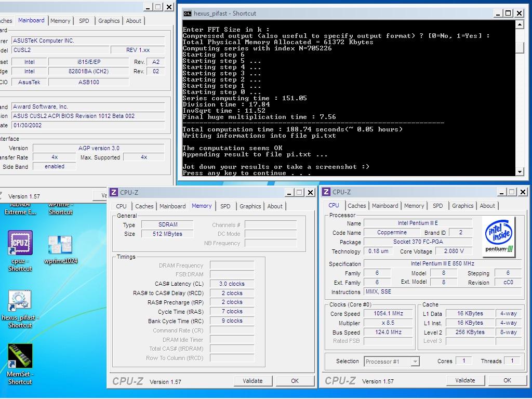
Task: Click the Code Name field Coppermine
Action: click(x=392, y=232)
